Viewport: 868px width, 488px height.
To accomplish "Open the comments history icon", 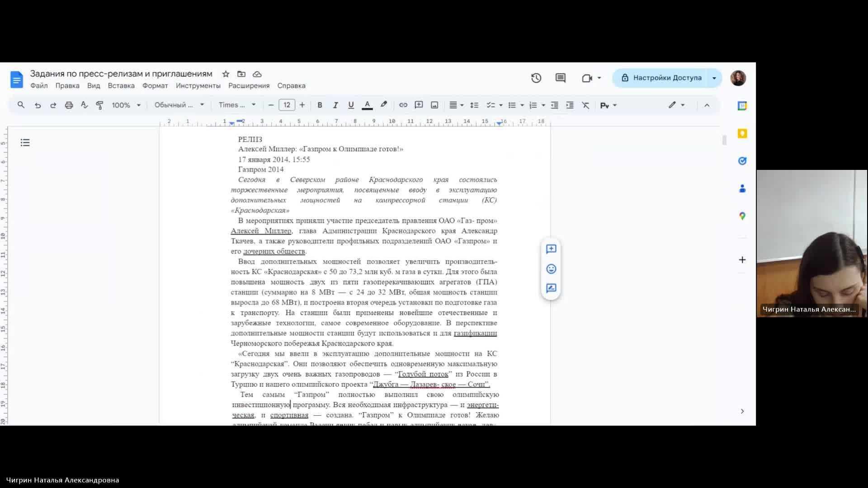I will click(561, 78).
